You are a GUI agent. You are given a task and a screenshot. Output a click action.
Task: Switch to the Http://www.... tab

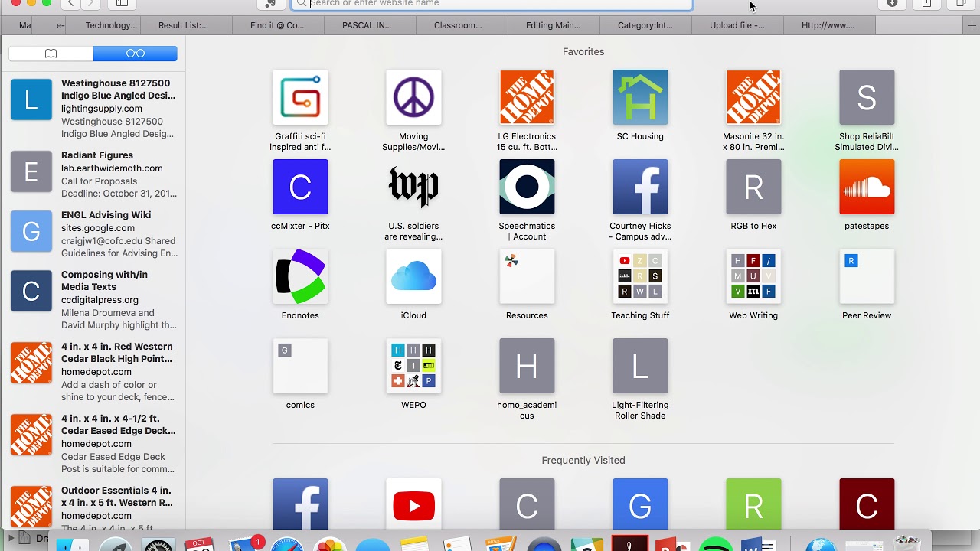click(828, 25)
